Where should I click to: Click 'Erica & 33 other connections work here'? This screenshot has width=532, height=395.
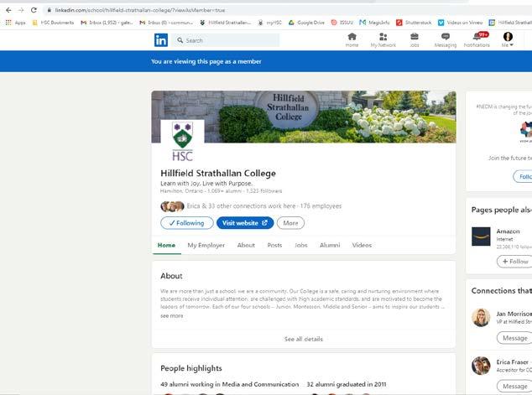pos(241,206)
